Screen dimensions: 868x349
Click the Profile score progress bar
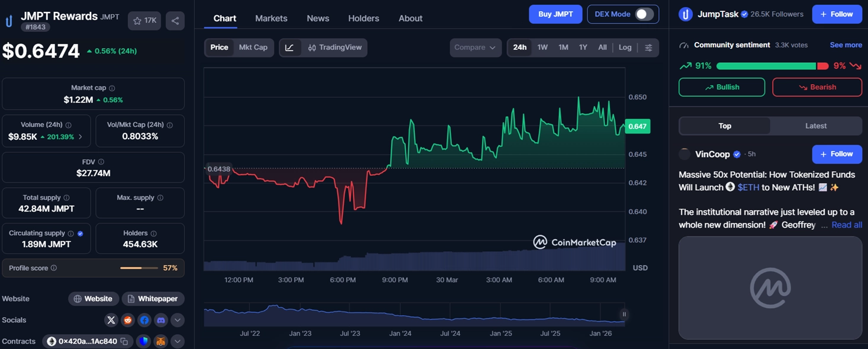(139, 268)
